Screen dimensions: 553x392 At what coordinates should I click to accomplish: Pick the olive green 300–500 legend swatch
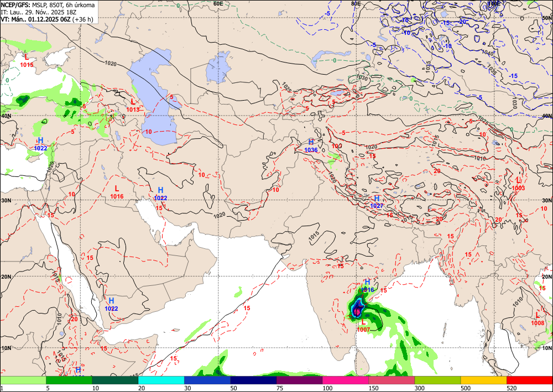tap(437, 380)
